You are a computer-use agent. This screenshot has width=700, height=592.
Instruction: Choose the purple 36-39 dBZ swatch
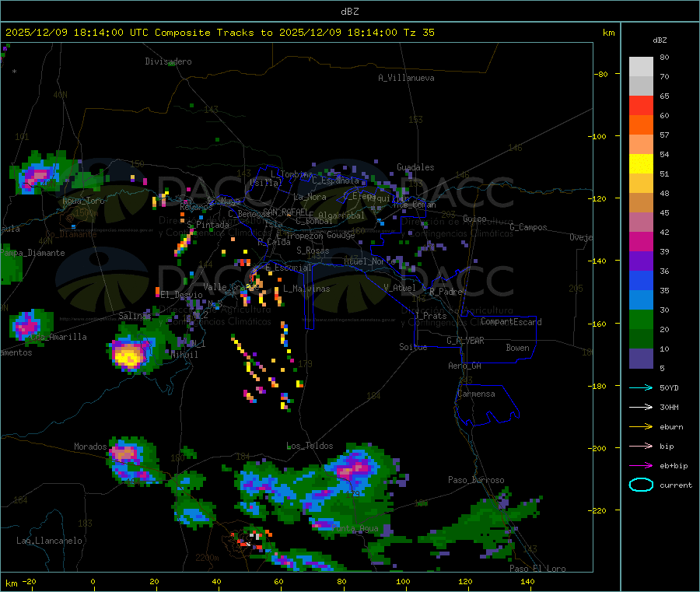(641, 261)
